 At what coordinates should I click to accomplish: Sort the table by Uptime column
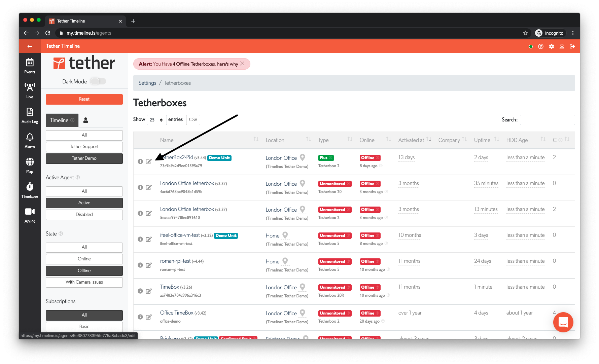pos(496,139)
